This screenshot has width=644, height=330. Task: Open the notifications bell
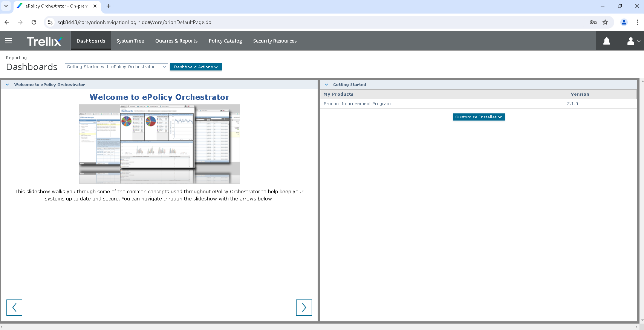coord(606,41)
